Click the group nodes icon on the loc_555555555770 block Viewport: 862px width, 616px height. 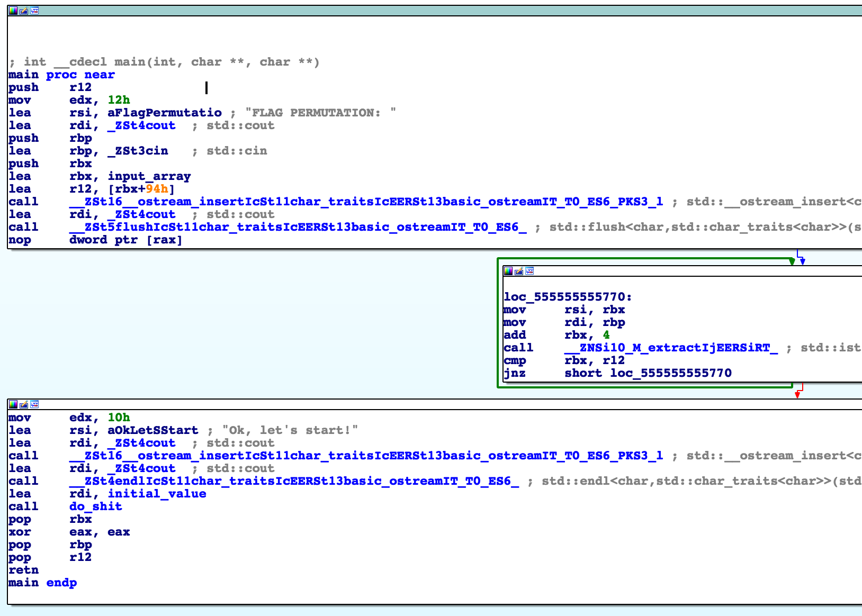(x=529, y=271)
